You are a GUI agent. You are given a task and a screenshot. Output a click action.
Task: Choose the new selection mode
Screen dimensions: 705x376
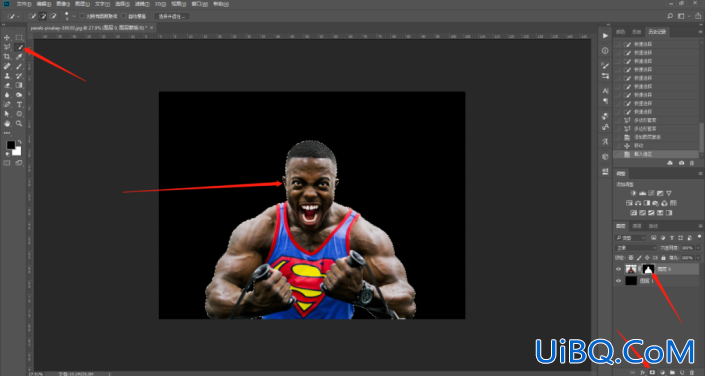click(x=32, y=16)
